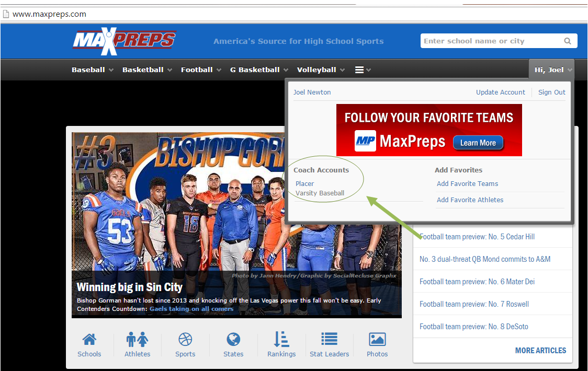Click the Rankings sort icon

281,340
